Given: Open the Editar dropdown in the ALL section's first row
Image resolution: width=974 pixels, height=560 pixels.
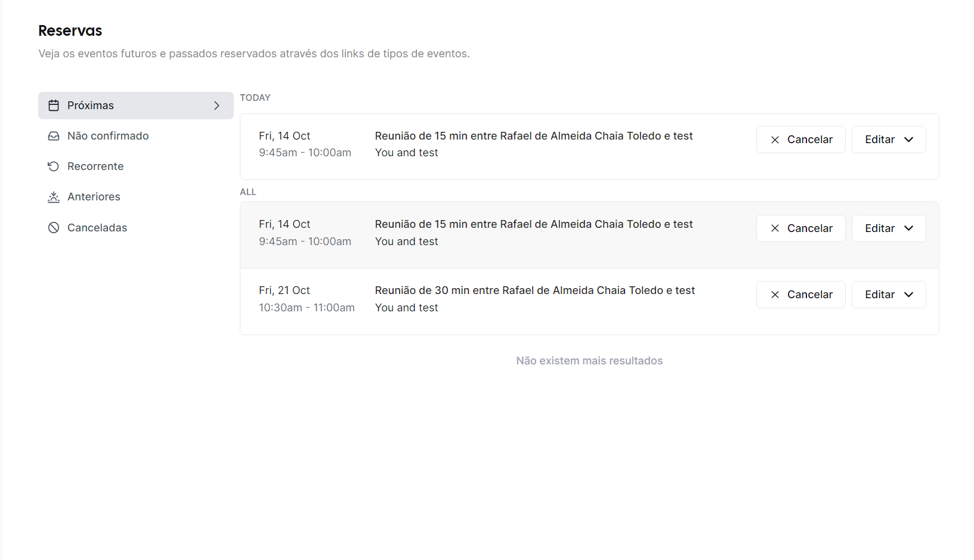Looking at the screenshot, I should click(909, 228).
